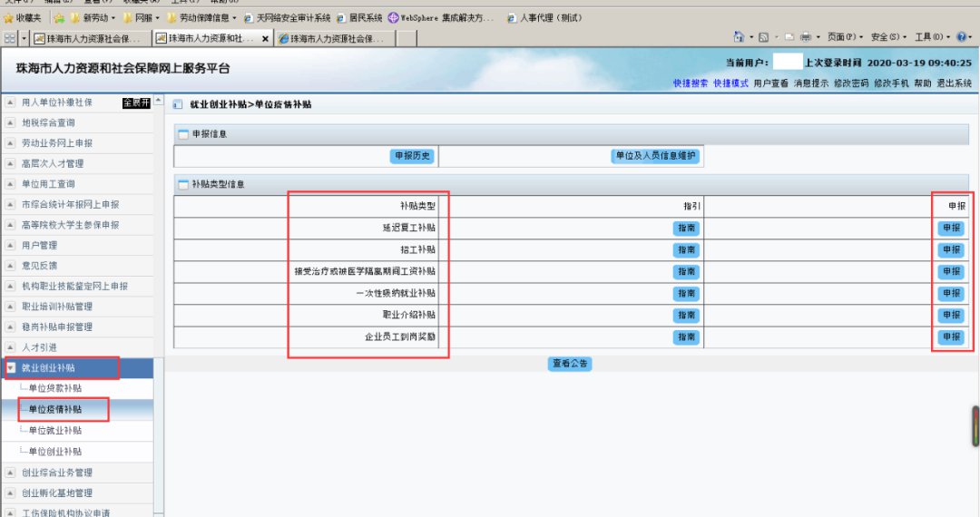Click 指南 button for 招工补贴

[685, 249]
